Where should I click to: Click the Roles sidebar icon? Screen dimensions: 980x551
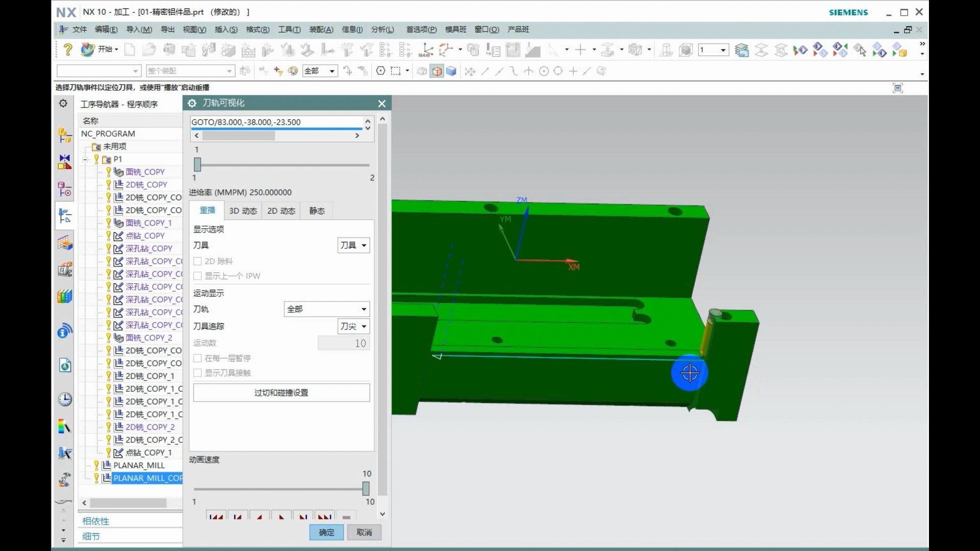pyautogui.click(x=65, y=480)
